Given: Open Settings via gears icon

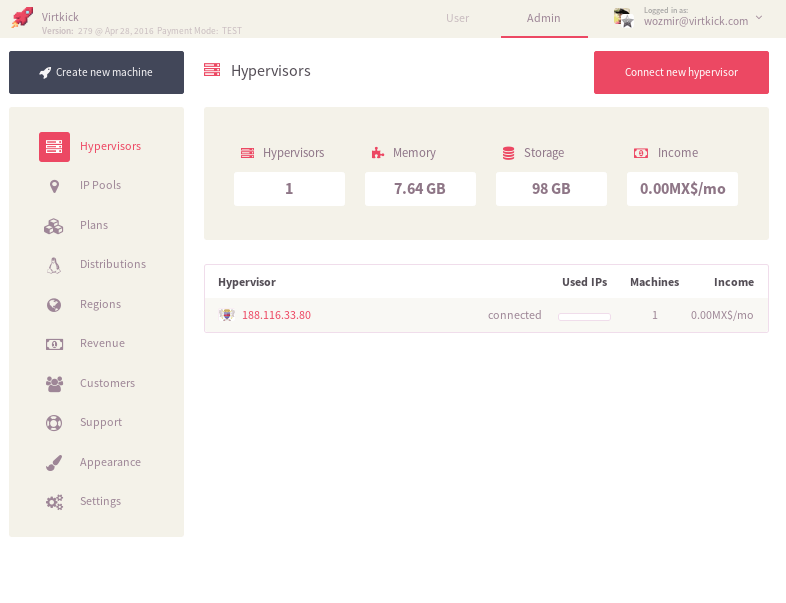Looking at the screenshot, I should [54, 502].
